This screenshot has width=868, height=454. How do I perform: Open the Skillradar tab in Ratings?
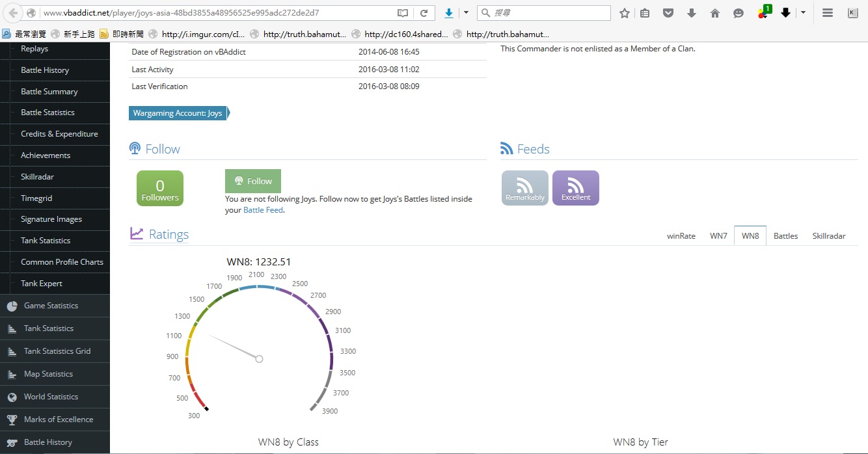coord(829,236)
